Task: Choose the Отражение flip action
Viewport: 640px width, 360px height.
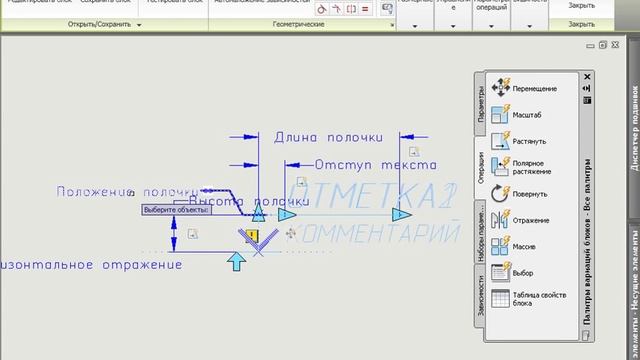Action: click(520, 220)
